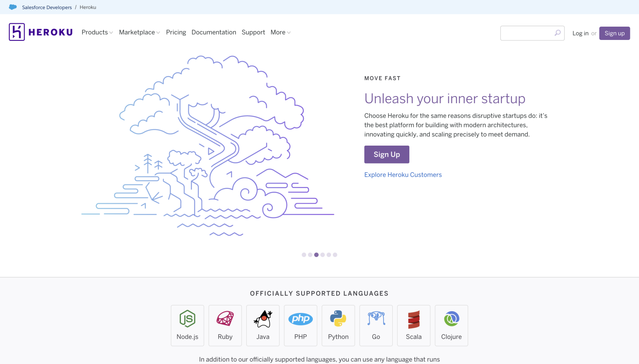Expand the Marketplace menu
Image resolution: width=639 pixels, height=364 pixels.
point(139,32)
